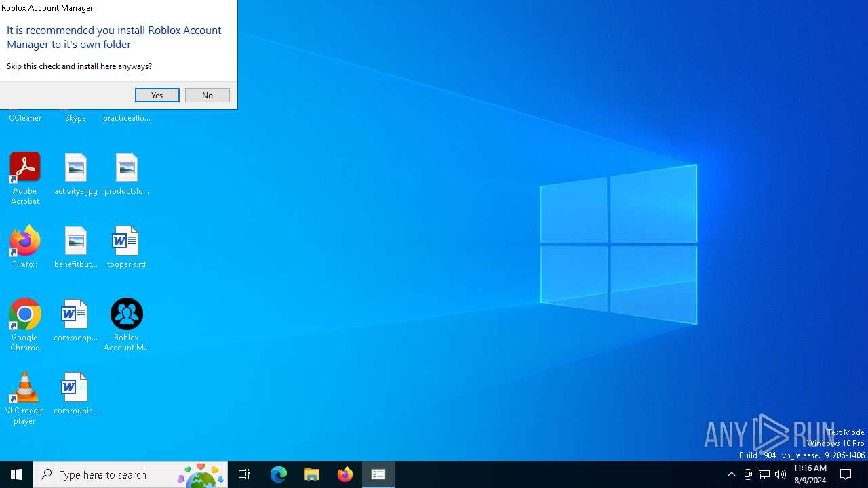This screenshot has height=488, width=868.
Task: Open volume control tray icon
Action: pos(781,474)
